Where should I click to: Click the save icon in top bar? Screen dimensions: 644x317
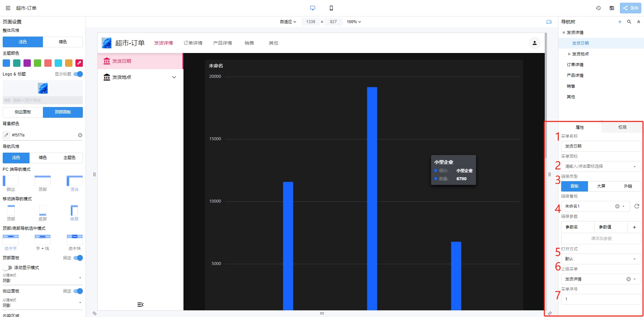pyautogui.click(x=612, y=8)
